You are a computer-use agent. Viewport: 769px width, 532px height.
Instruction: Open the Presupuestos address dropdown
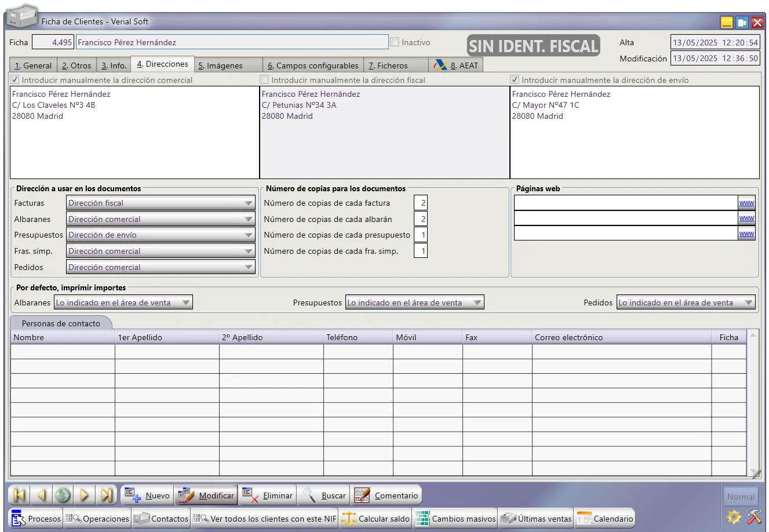coord(248,235)
